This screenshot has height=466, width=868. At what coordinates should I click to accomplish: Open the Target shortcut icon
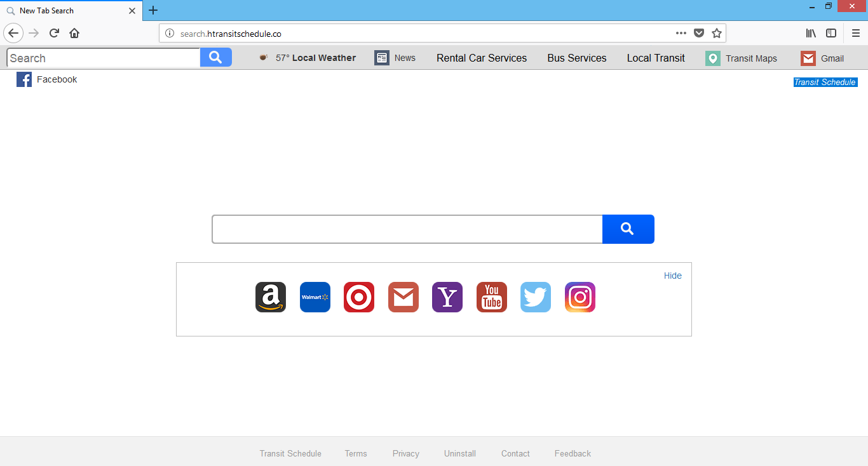[x=359, y=296]
